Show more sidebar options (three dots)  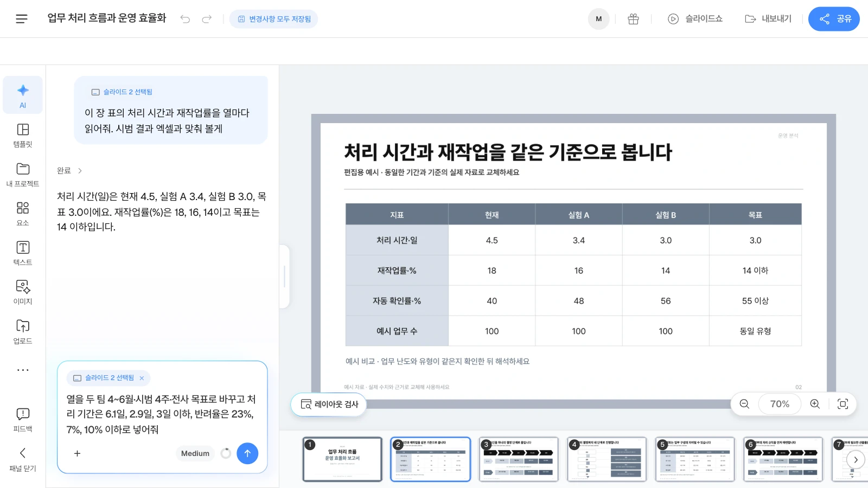(23, 370)
